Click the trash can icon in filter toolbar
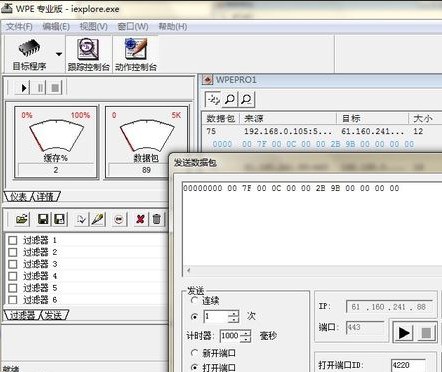Image resolution: width=442 pixels, height=372 pixels. (x=157, y=219)
